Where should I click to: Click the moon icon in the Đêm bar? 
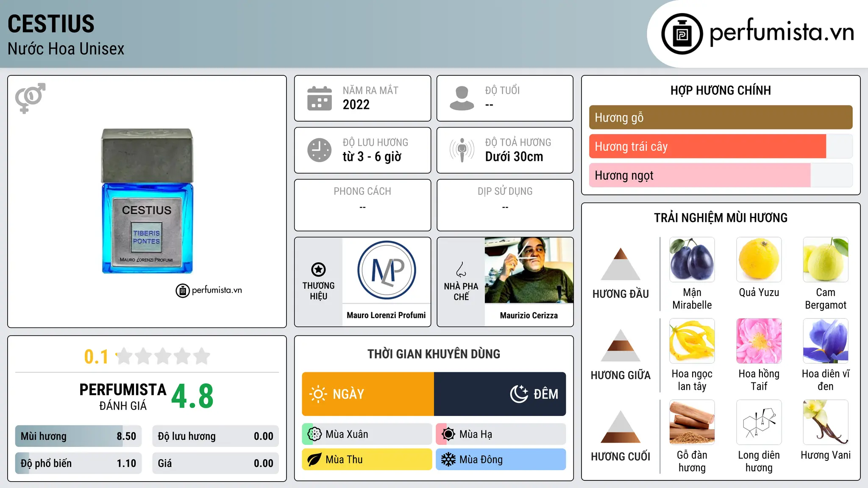pos(519,394)
